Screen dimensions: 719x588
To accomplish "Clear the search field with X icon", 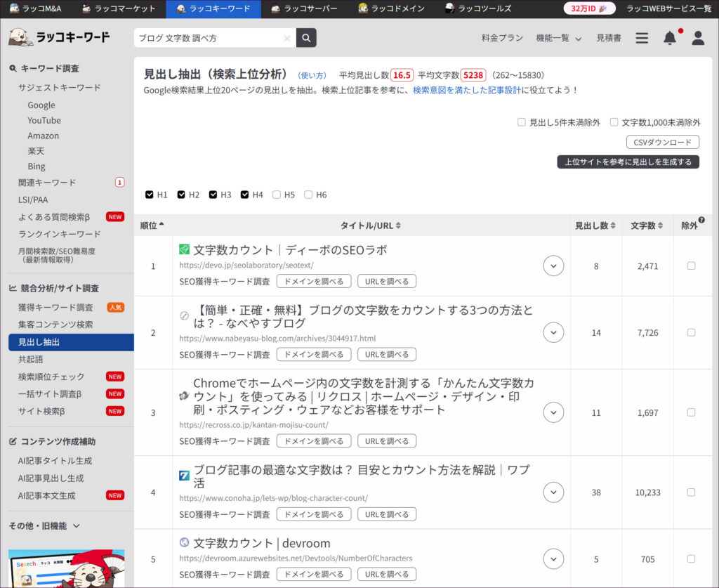I will coord(286,39).
